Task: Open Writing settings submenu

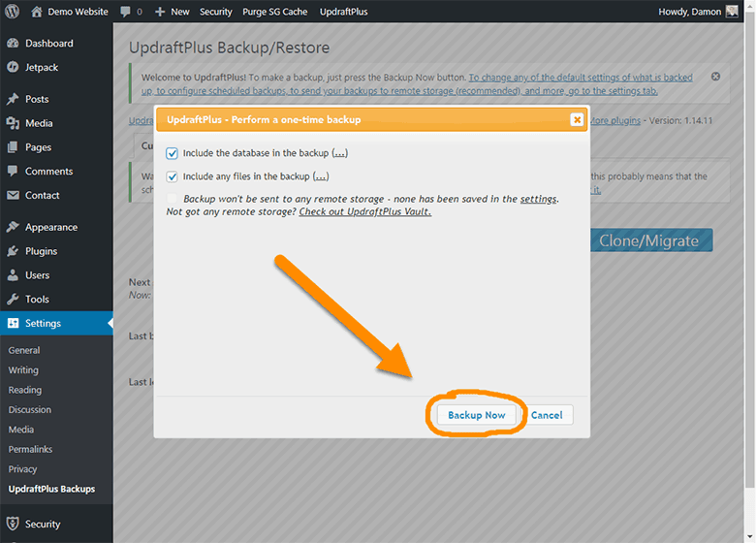Action: 23,369
